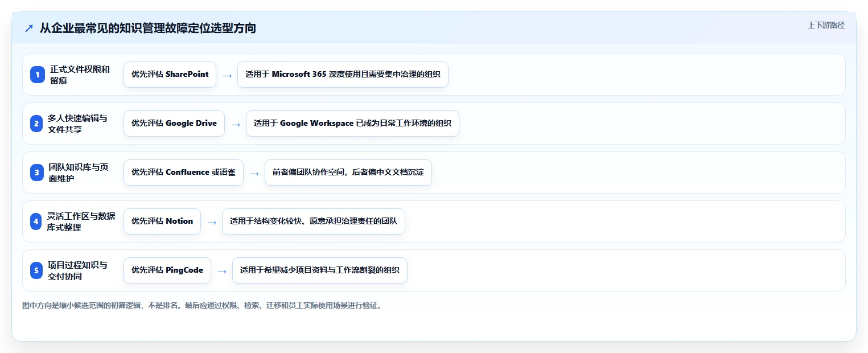Click the 多人快速编辑与文件共享 label
The height and width of the screenshot is (353, 868).
click(78, 124)
